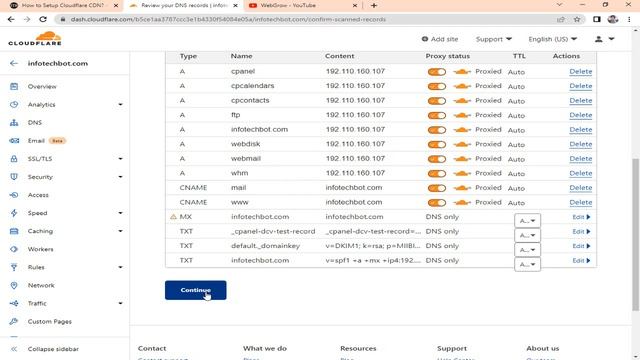Toggle proxy for webmail record
This screenshot has height=360, width=640.
[437, 159]
